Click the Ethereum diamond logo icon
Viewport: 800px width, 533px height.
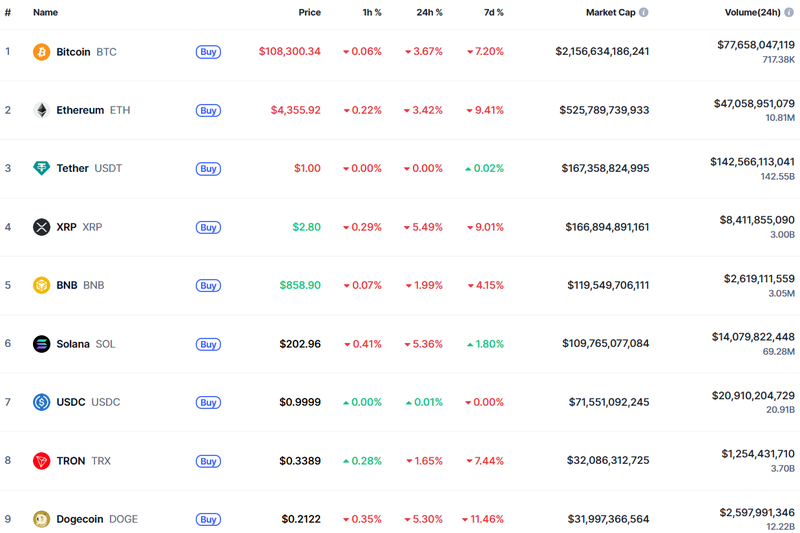41,110
